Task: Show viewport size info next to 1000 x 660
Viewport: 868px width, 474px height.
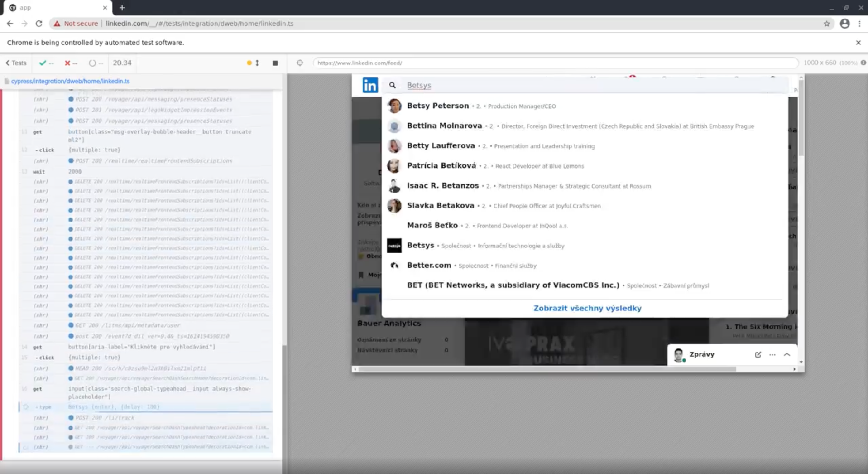Action: pos(863,63)
